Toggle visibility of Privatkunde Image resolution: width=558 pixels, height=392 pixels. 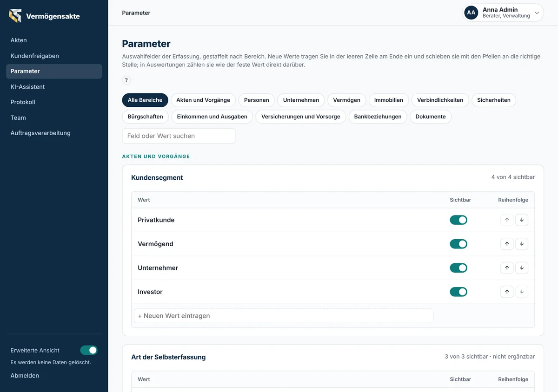coord(458,220)
